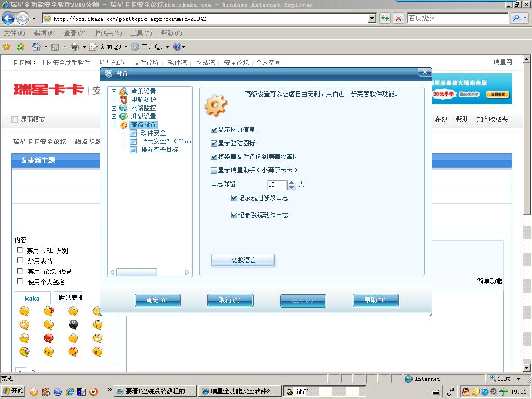Expand the 查杀设置 tree node
Image resolution: width=532 pixels, height=399 pixels.
(114, 91)
